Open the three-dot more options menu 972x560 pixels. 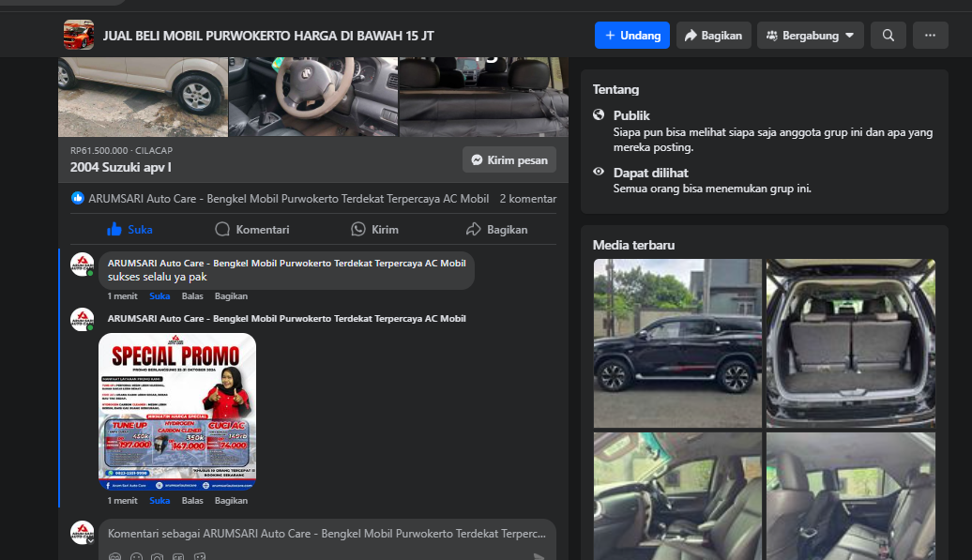pyautogui.click(x=930, y=36)
